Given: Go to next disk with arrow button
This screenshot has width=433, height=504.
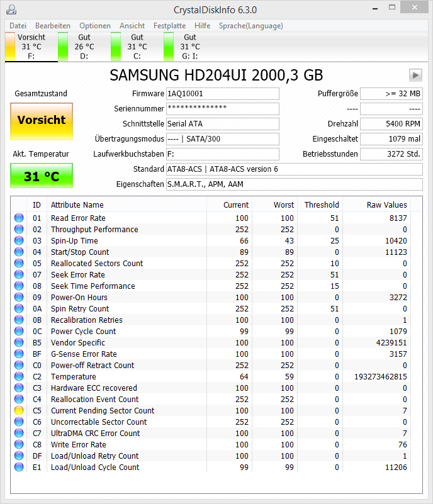Looking at the screenshot, I should 415,76.
